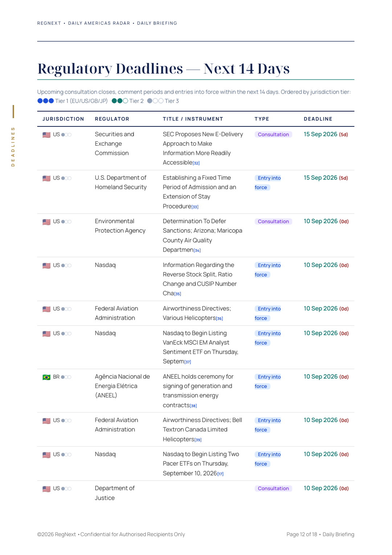Click the Tier 1 blue dots legend icon
This screenshot has width=392, height=555.
(x=46, y=101)
